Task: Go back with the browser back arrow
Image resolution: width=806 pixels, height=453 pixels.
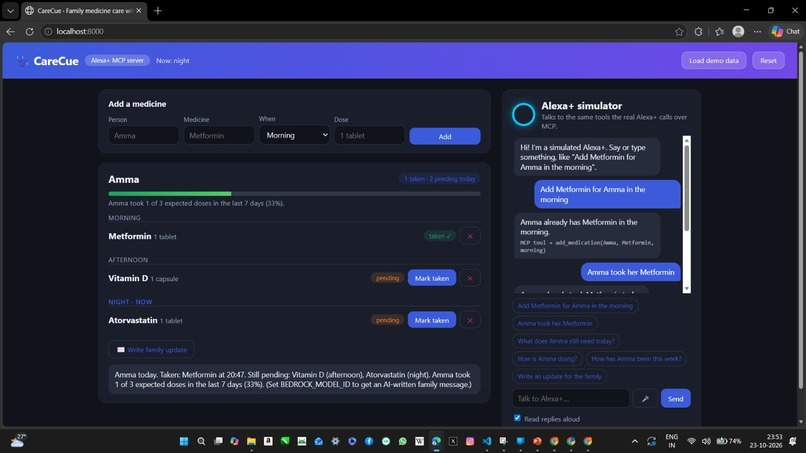Action: pyautogui.click(x=11, y=31)
